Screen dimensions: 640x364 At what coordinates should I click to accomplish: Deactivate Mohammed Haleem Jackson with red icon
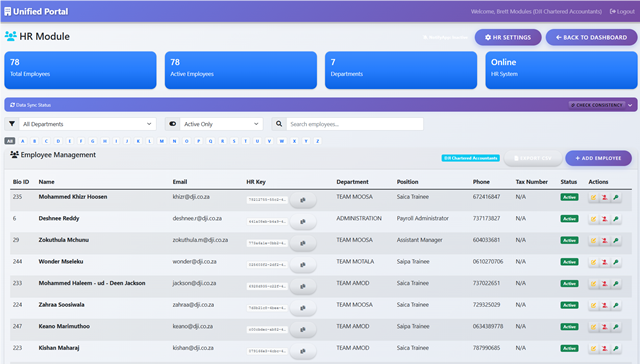coord(604,284)
